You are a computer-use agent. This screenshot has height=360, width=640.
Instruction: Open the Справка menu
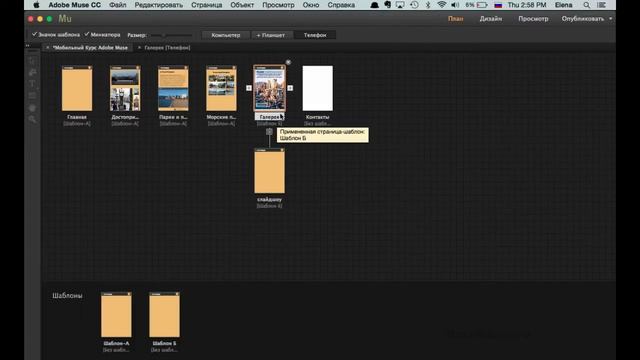(341, 5)
